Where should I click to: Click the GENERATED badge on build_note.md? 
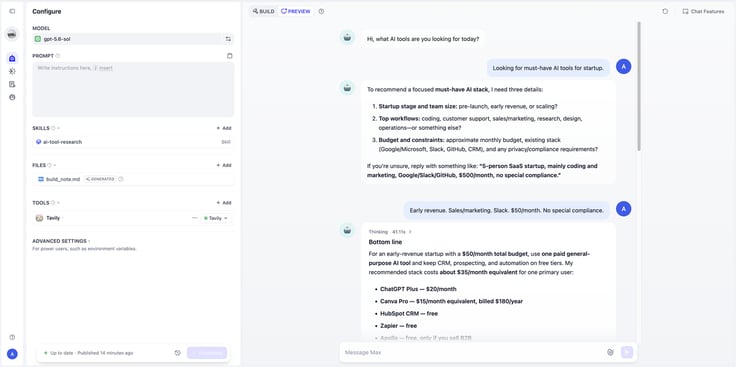point(100,179)
